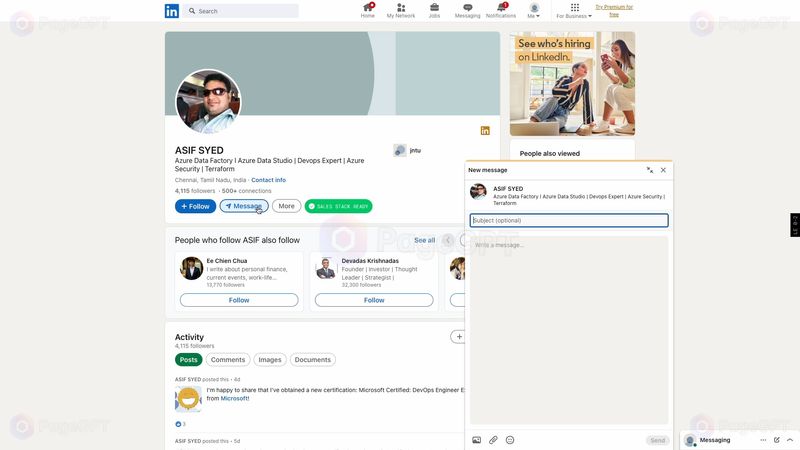
Task: Focus the LinkedIn search box
Action: click(x=241, y=11)
